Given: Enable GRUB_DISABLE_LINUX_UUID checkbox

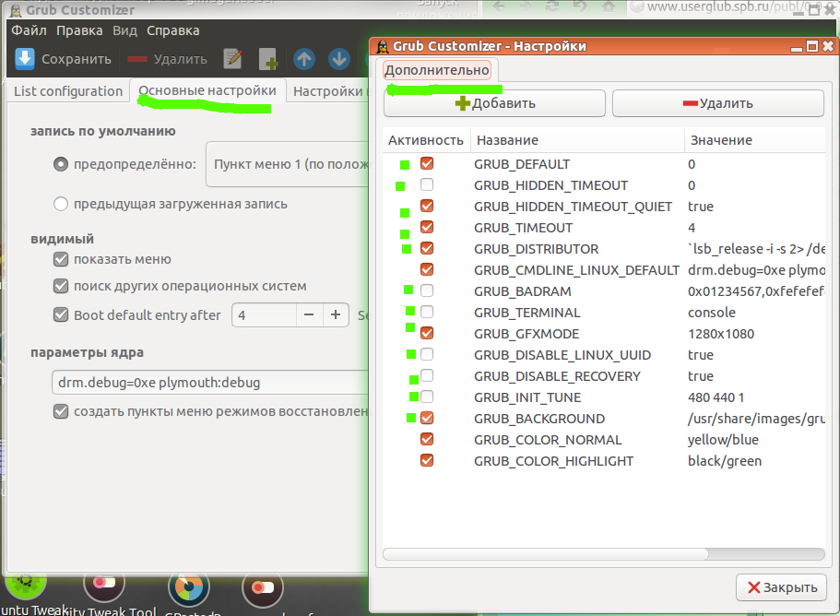Looking at the screenshot, I should point(427,355).
